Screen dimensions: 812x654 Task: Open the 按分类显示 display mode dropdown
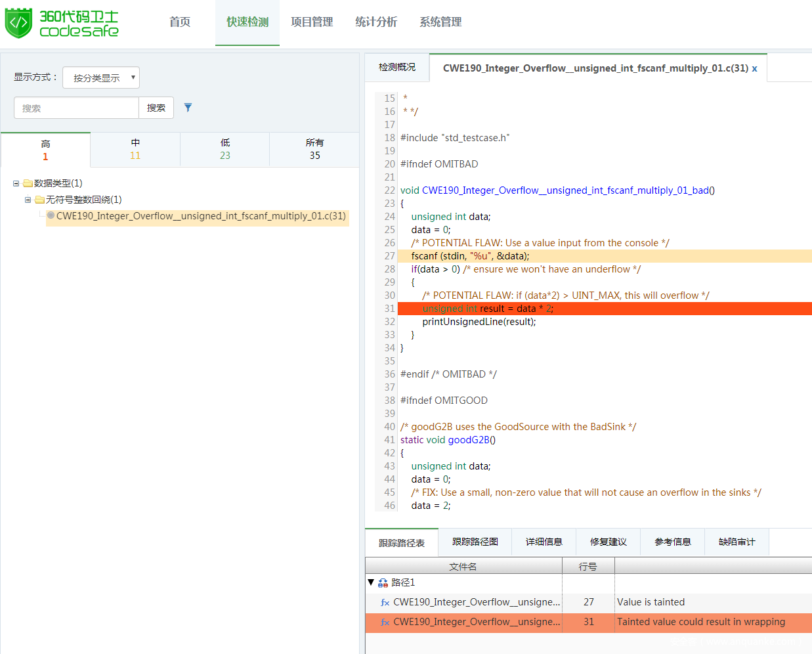click(101, 78)
